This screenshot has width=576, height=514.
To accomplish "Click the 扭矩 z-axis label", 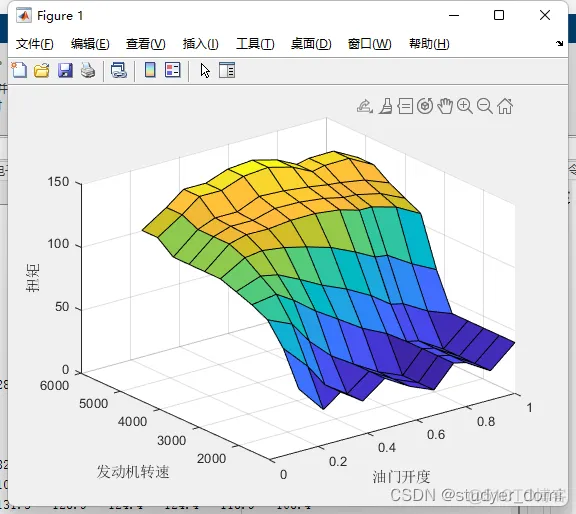I will coord(33,278).
